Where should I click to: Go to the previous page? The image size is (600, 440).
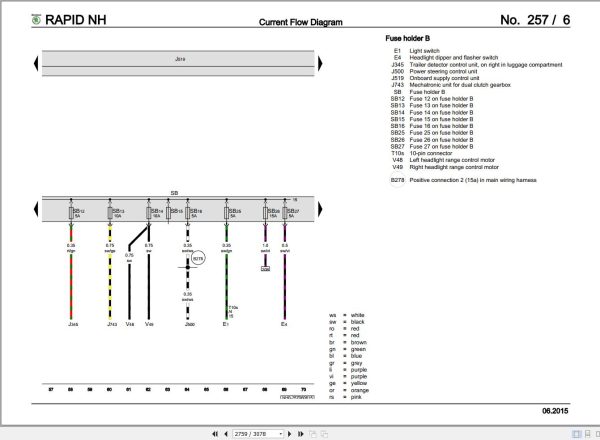pos(226,434)
